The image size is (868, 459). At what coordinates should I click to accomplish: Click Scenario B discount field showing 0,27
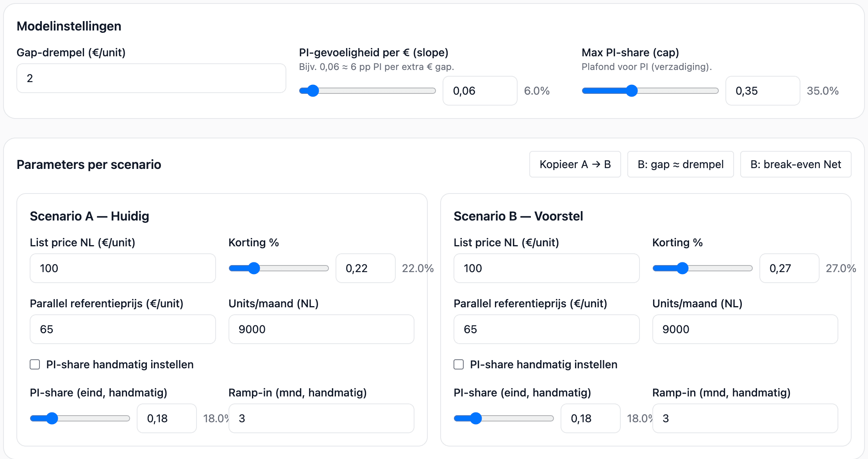(789, 268)
